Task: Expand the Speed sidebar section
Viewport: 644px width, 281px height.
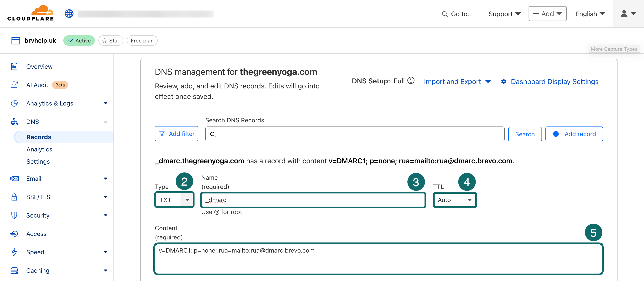Action: (x=106, y=252)
